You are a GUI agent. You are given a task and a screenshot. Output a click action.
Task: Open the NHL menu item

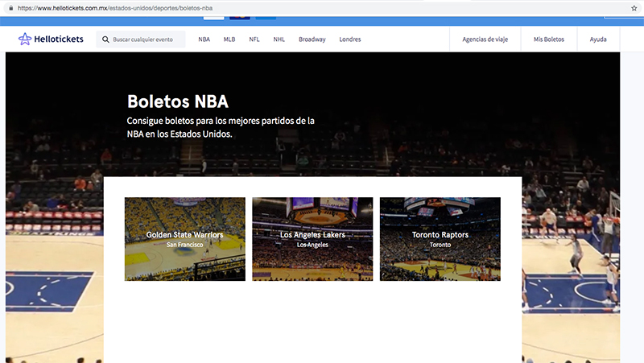click(279, 39)
